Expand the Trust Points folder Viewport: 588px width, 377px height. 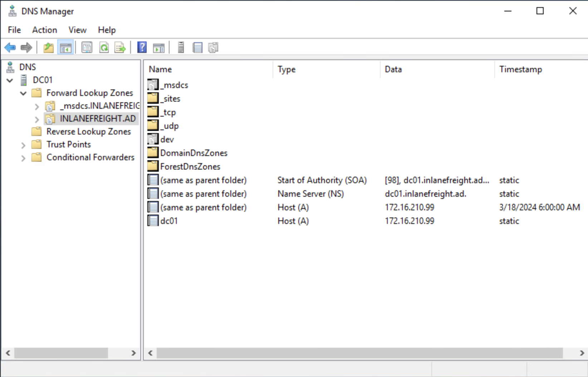(24, 145)
